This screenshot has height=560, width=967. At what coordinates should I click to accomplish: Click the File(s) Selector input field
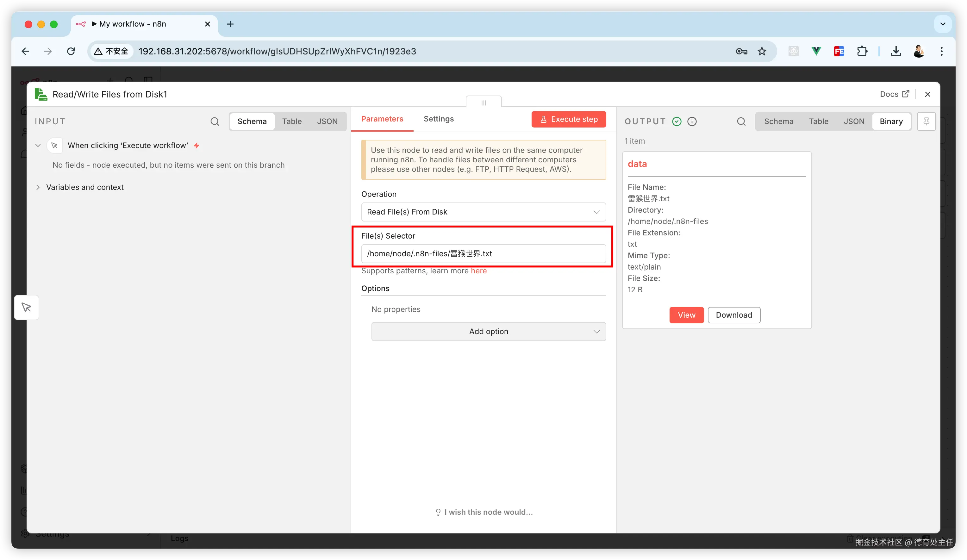point(483,253)
